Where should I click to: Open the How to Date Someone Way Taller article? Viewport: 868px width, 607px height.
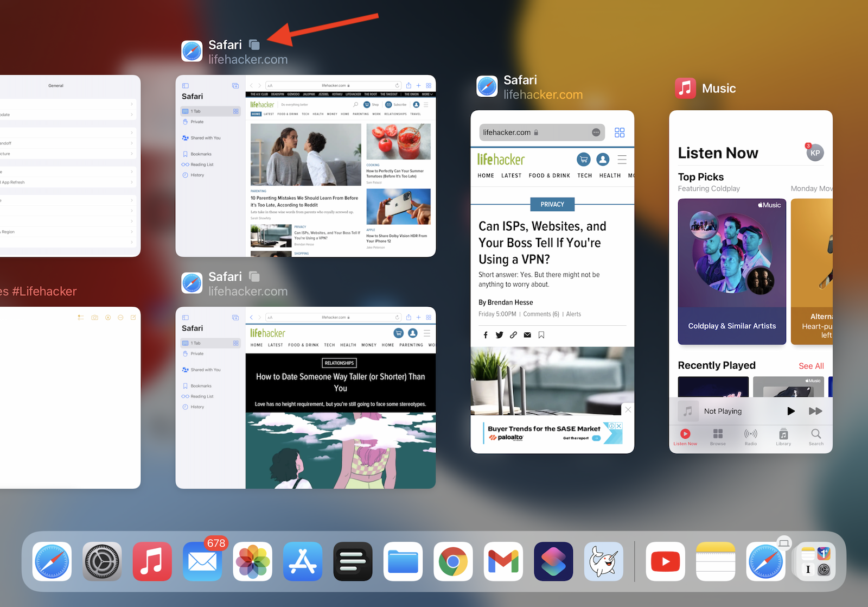[x=340, y=382]
